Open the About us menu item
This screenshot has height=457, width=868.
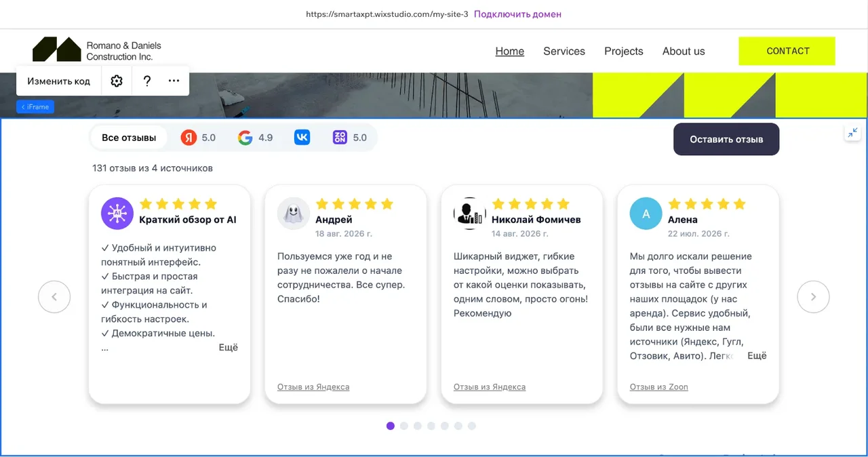[x=684, y=51]
